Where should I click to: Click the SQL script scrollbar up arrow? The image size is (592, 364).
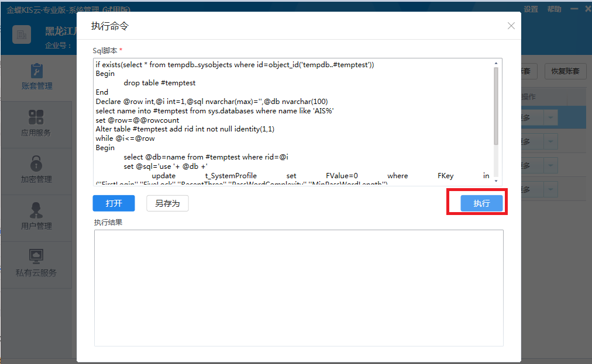496,63
